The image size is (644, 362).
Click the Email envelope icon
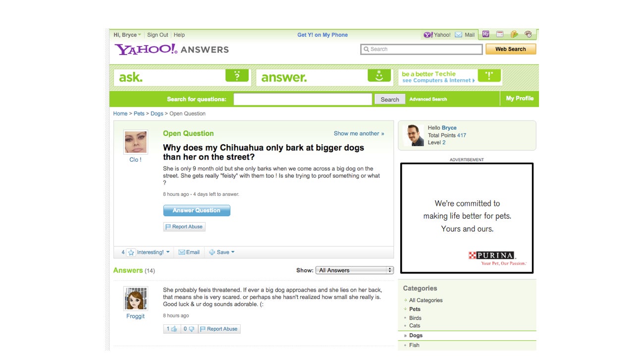coord(181,252)
